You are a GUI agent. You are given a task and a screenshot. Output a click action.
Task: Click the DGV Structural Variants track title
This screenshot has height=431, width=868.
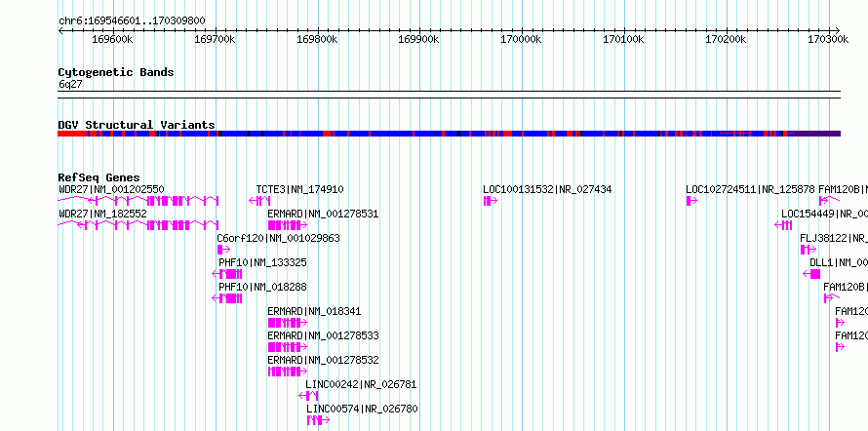pyautogui.click(x=137, y=125)
